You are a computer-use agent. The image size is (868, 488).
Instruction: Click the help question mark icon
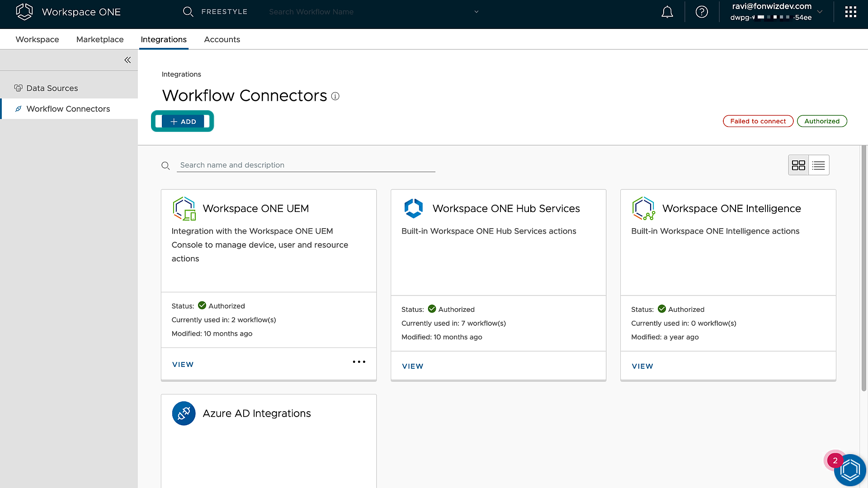coord(702,12)
